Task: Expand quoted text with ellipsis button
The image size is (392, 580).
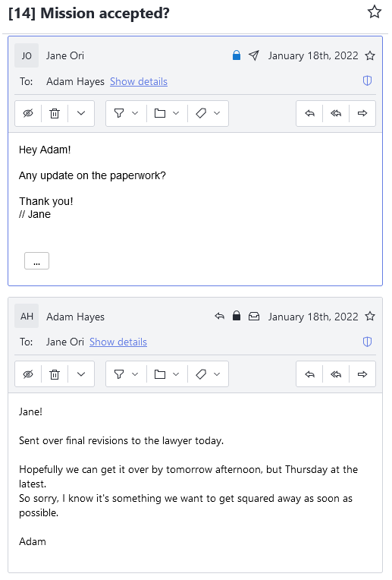Action: coord(36,261)
